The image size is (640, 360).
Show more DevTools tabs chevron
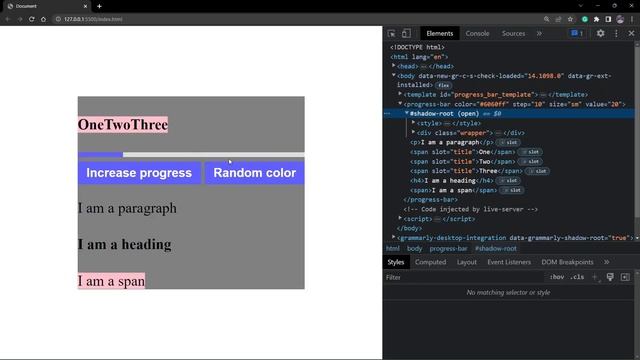[x=539, y=33]
